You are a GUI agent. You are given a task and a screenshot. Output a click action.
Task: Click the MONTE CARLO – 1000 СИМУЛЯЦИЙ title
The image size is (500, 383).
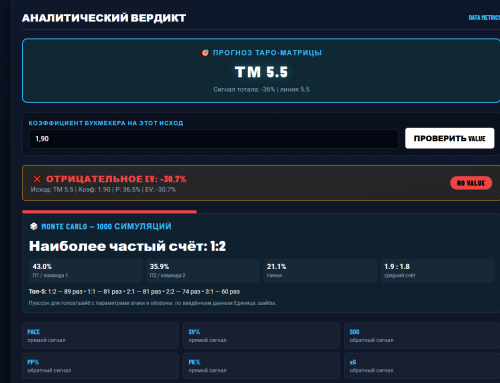(x=106, y=227)
